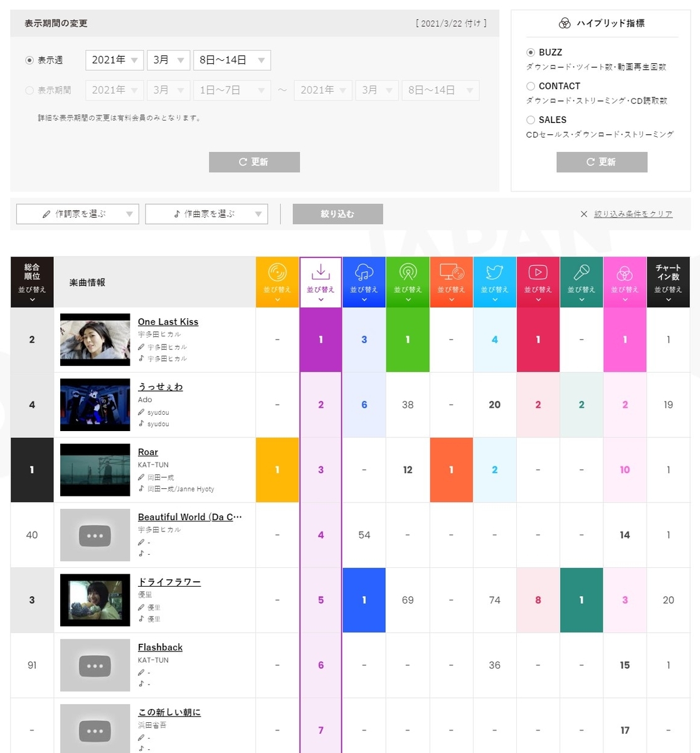Click pencil lyricist icon in One Last Kiss row
The image size is (700, 753).
click(x=141, y=347)
